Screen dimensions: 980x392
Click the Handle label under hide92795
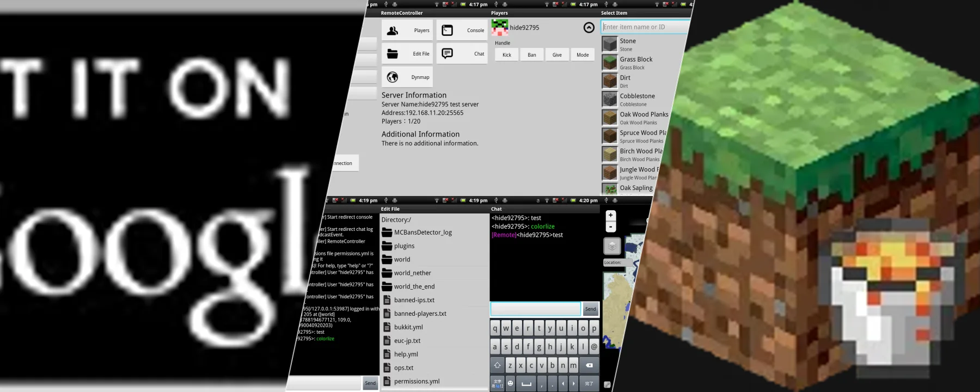point(503,43)
